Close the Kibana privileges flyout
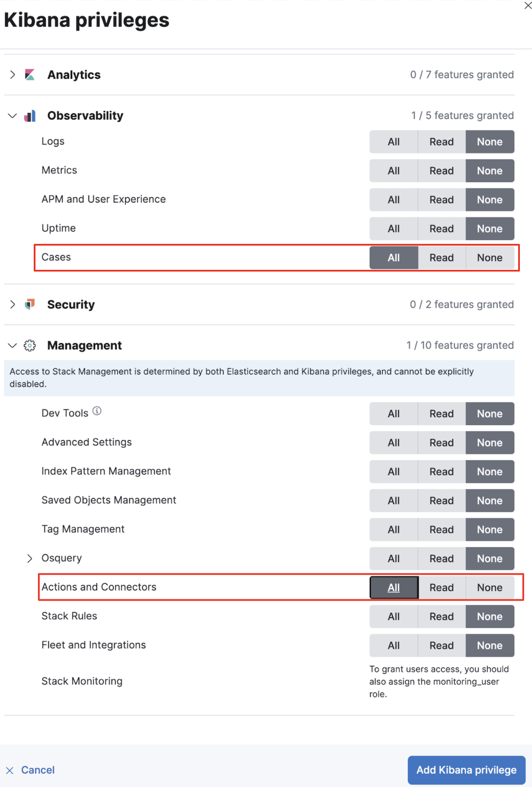Image resolution: width=532 pixels, height=787 pixels. 528,6
